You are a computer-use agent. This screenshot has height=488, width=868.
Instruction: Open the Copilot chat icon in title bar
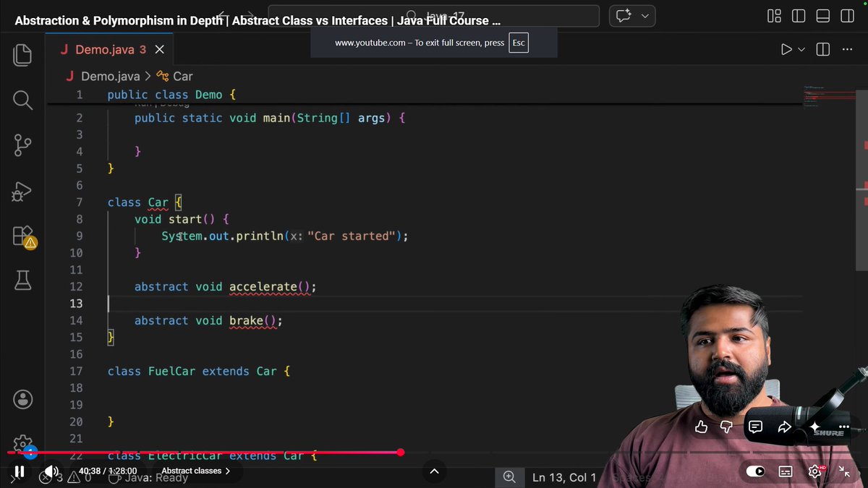pyautogui.click(x=624, y=16)
